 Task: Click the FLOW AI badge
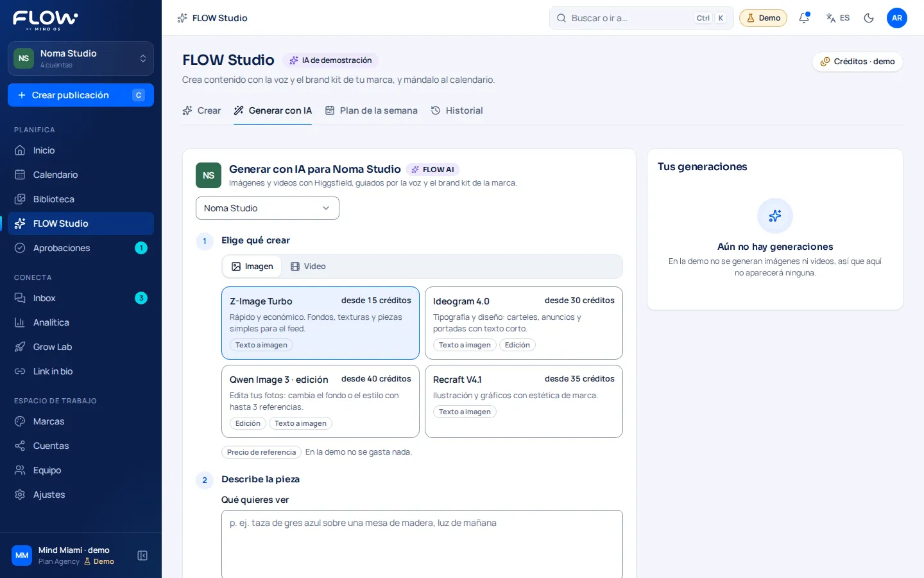point(432,170)
